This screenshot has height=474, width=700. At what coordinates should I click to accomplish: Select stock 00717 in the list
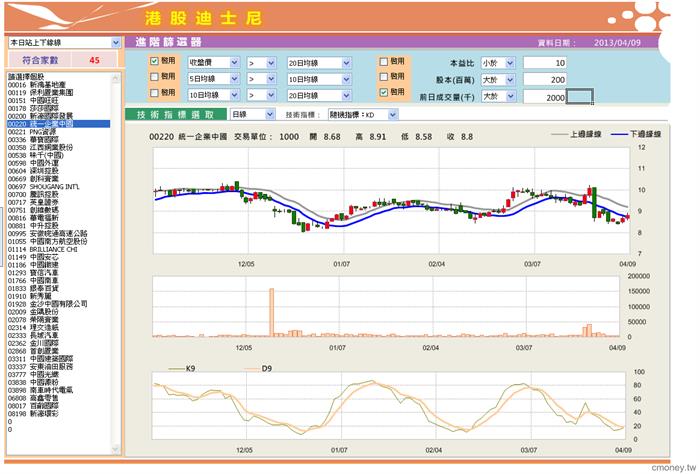coord(58,202)
